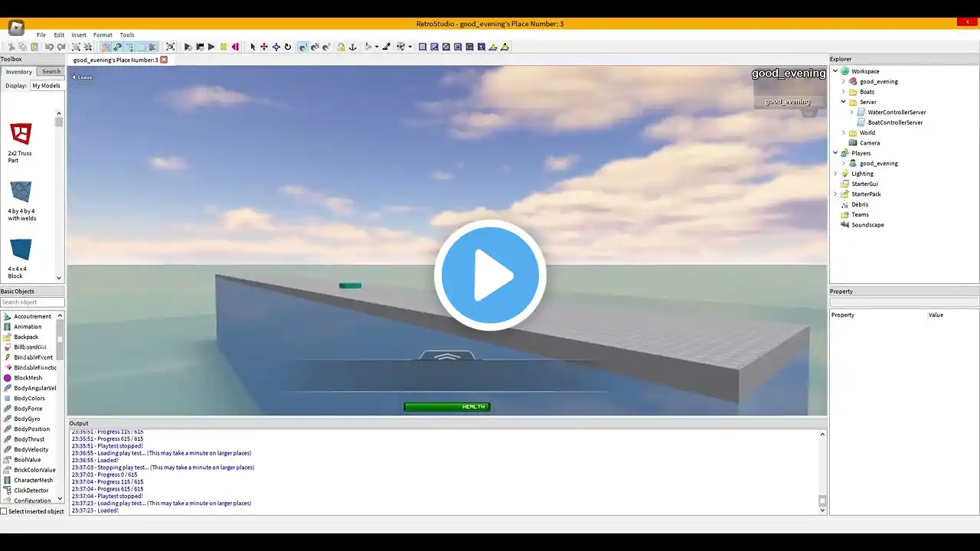
Task: Select the blue Scale tool
Action: click(x=276, y=47)
